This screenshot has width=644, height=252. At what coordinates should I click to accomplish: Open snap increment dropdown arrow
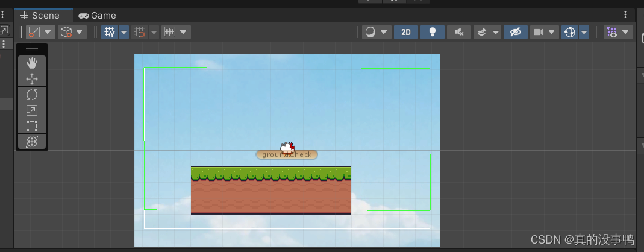(183, 32)
